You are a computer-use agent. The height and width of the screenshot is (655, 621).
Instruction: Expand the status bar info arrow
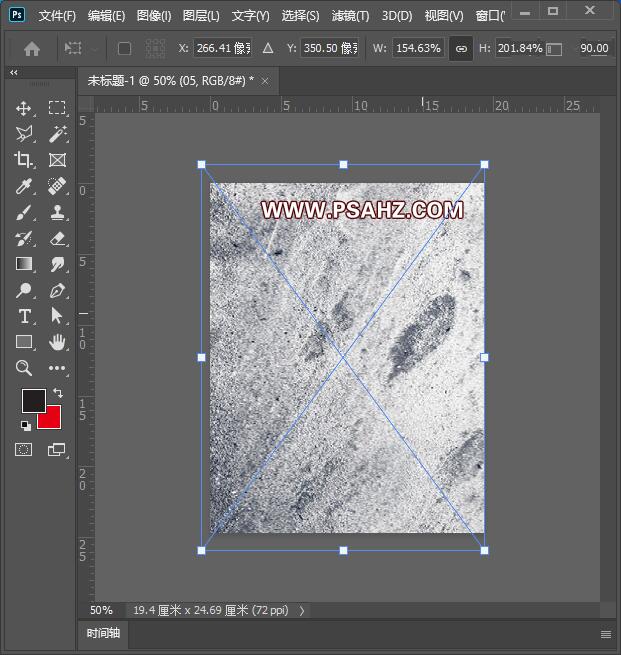point(302,611)
